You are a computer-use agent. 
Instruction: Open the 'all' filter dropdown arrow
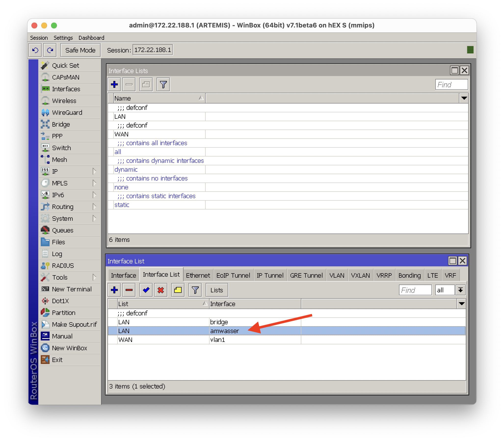tap(460, 290)
